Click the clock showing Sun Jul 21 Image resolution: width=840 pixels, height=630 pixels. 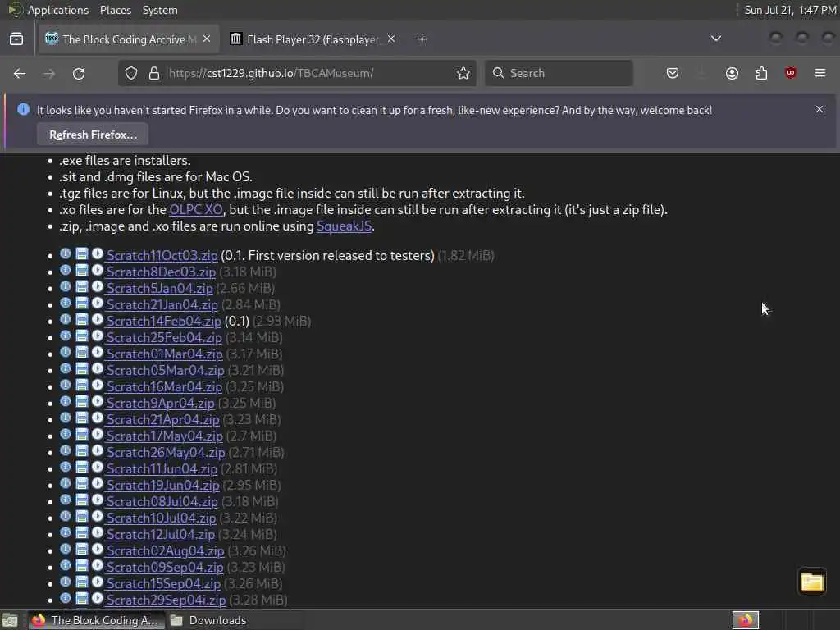click(790, 10)
